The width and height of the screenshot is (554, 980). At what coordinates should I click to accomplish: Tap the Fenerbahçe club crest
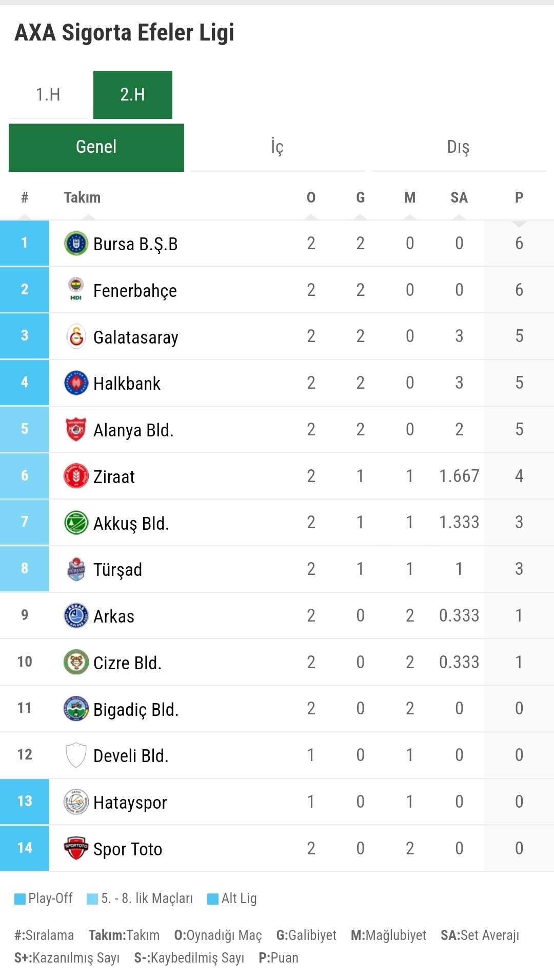[x=76, y=290]
